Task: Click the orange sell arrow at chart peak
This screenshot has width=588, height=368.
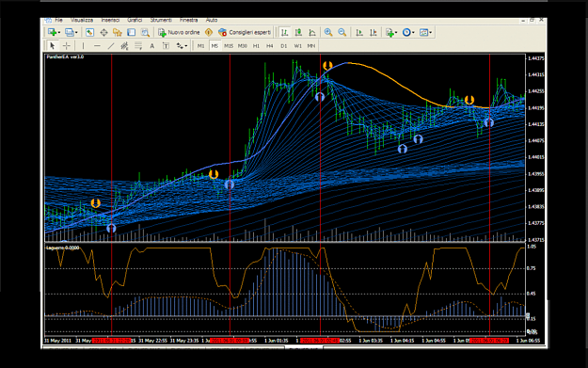Action: click(327, 66)
